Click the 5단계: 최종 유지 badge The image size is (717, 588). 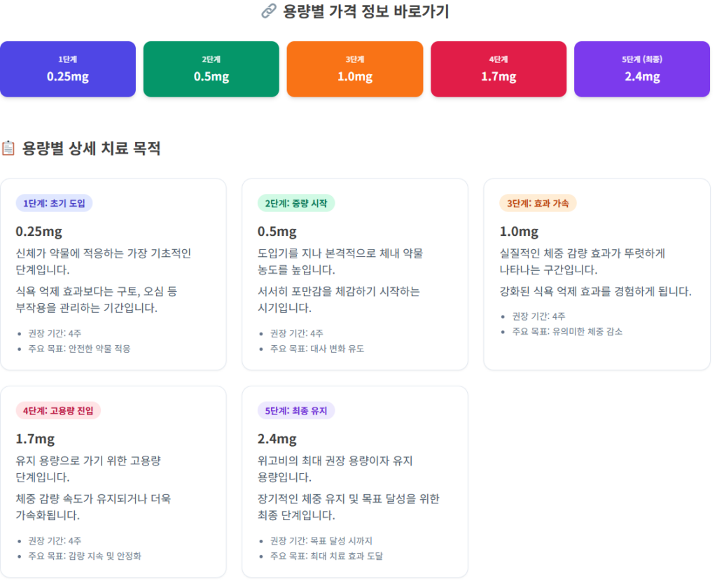pyautogui.click(x=296, y=410)
